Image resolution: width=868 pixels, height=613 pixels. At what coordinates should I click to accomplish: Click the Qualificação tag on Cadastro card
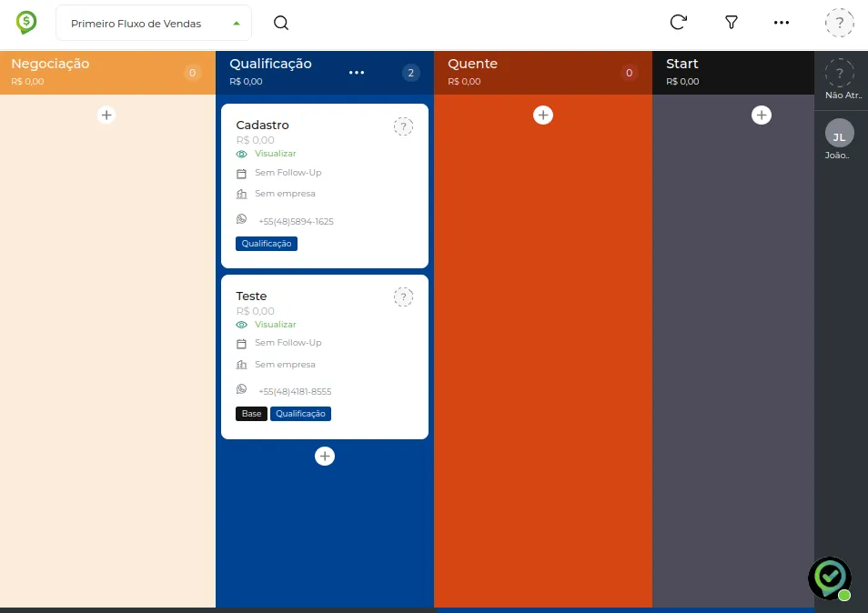pyautogui.click(x=267, y=244)
